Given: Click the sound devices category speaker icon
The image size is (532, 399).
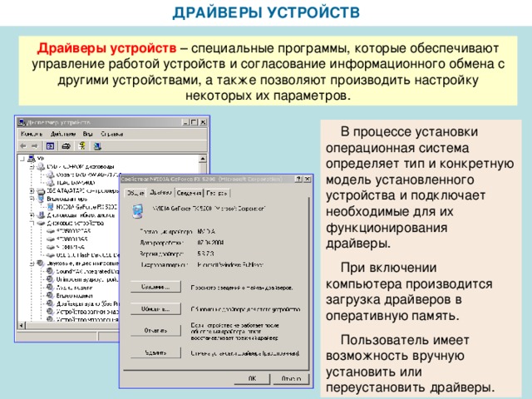Looking at the screenshot, I should (41, 264).
